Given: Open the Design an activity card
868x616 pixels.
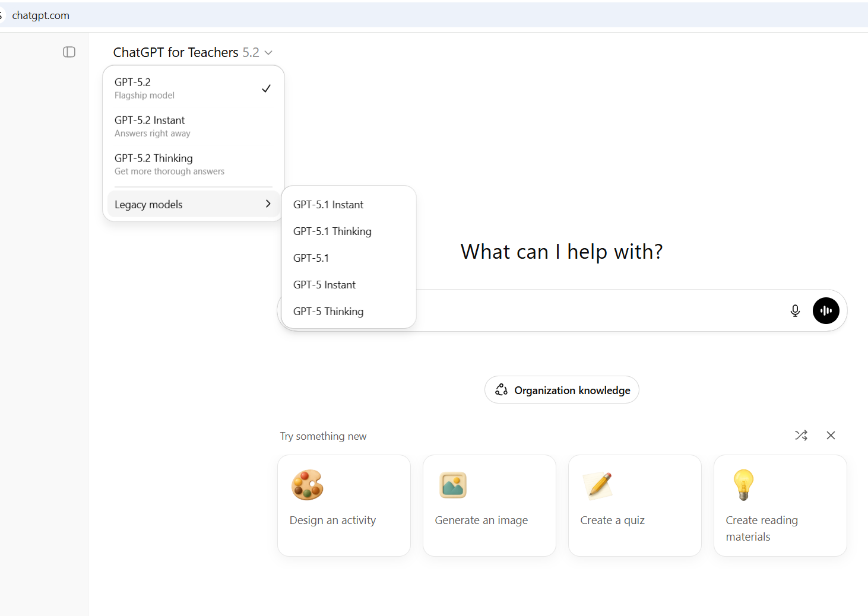Looking at the screenshot, I should pyautogui.click(x=344, y=506).
